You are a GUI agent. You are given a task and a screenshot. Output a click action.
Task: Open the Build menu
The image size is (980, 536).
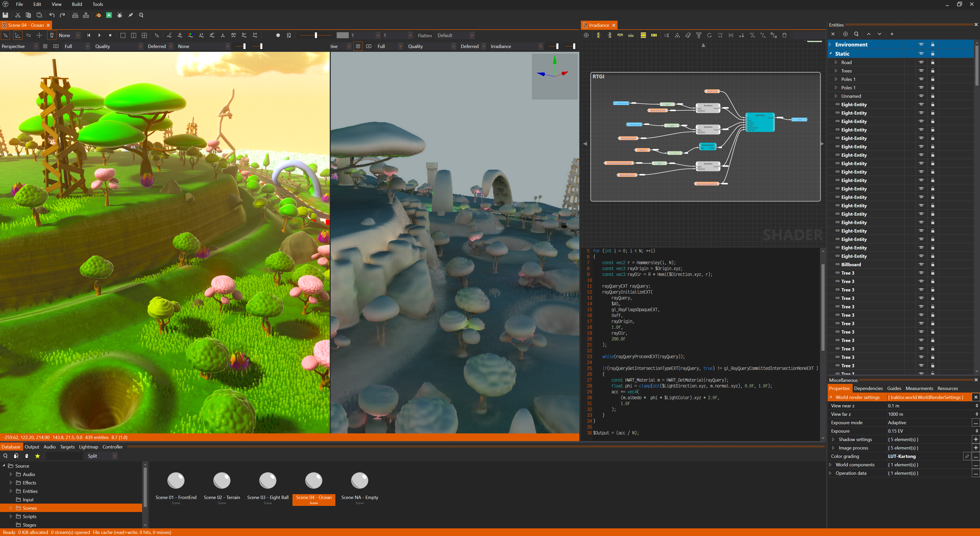pyautogui.click(x=77, y=4)
